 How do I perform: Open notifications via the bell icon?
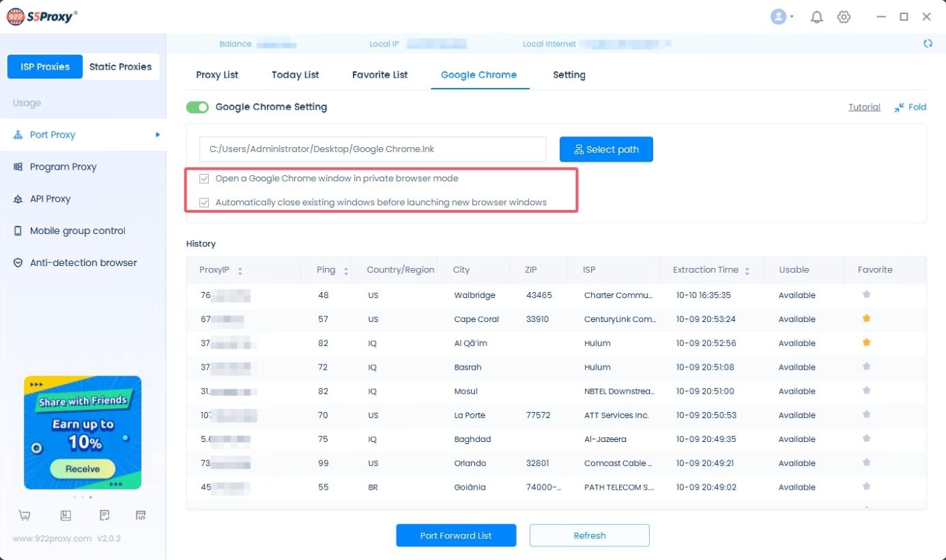pos(816,16)
